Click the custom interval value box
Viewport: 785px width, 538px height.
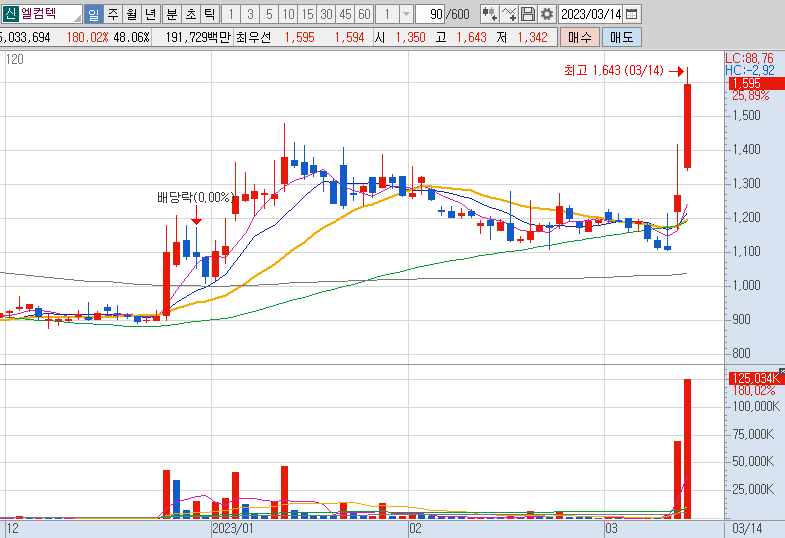coord(387,14)
